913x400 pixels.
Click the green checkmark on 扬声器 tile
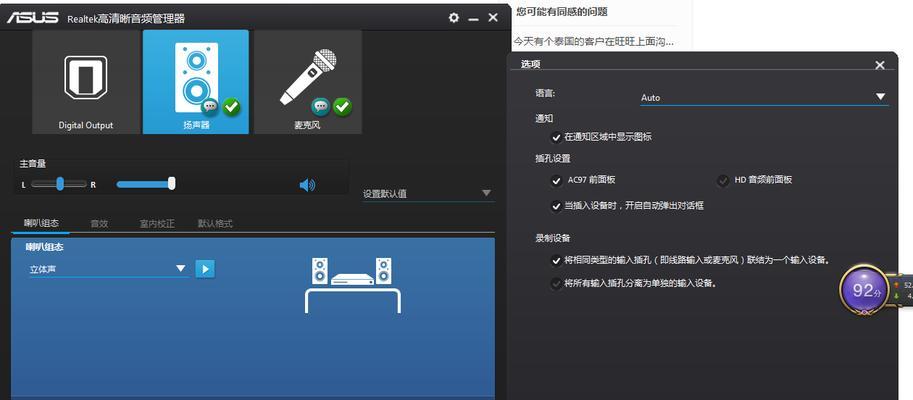(x=231, y=107)
